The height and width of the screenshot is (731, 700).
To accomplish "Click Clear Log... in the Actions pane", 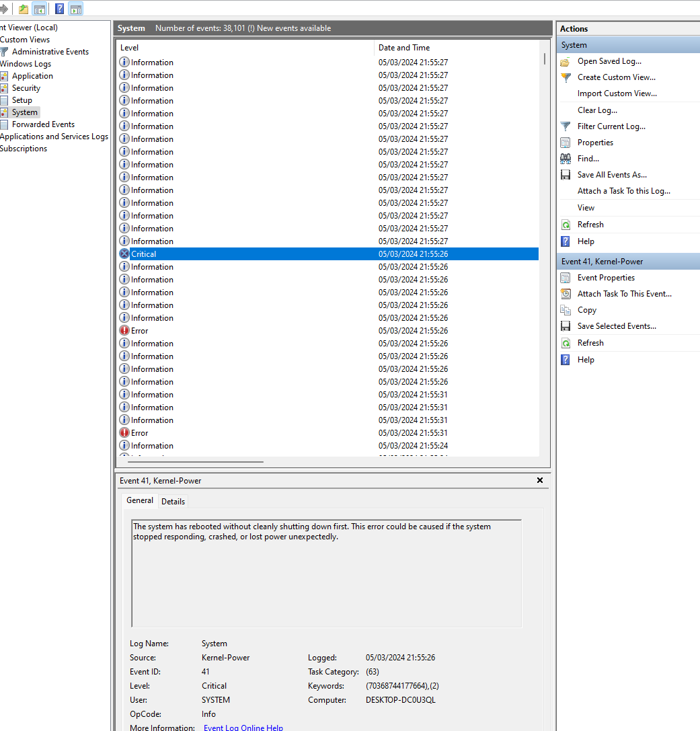I will [597, 110].
